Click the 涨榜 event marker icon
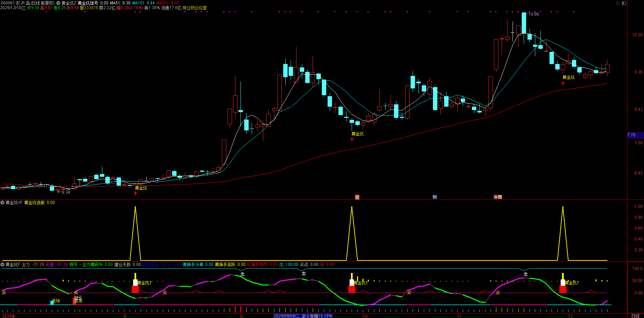644x318 pixels. click(498, 197)
